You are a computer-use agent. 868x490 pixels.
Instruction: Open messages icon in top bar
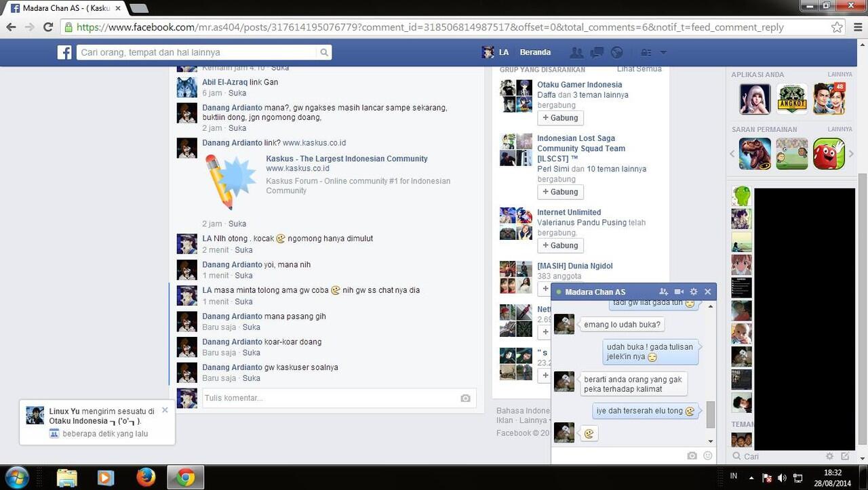[597, 52]
